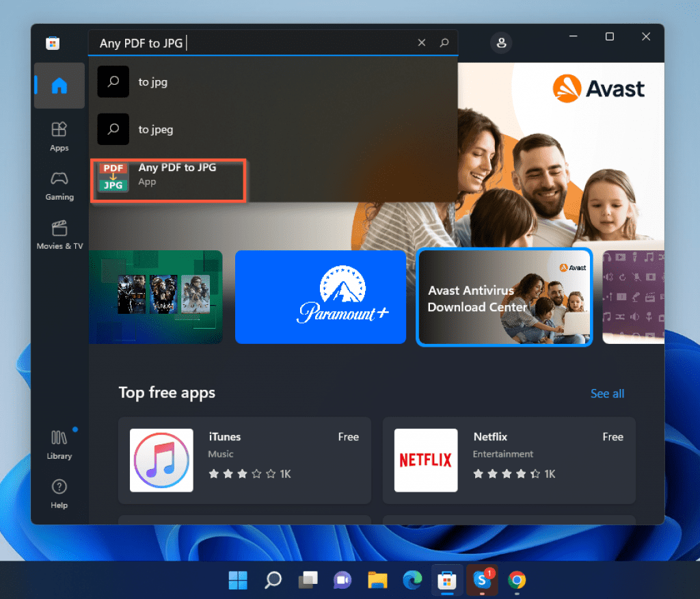Screen dimensions: 700x599
Task: Open Task View from the taskbar
Action: click(308, 581)
